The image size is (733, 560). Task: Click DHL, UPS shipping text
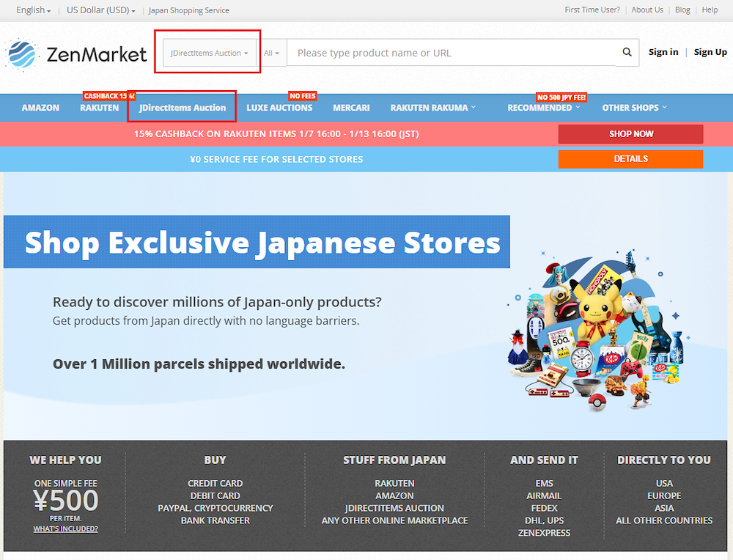[544, 520]
